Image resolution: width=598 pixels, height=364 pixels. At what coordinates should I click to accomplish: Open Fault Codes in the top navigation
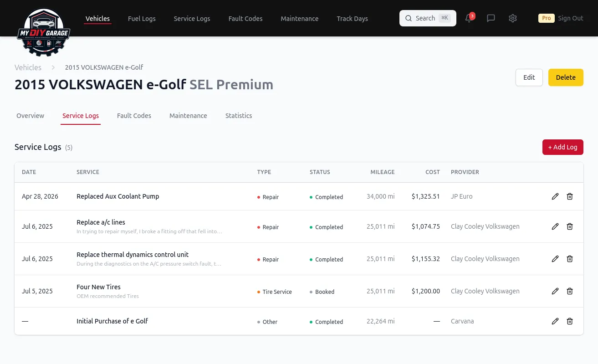point(245,19)
